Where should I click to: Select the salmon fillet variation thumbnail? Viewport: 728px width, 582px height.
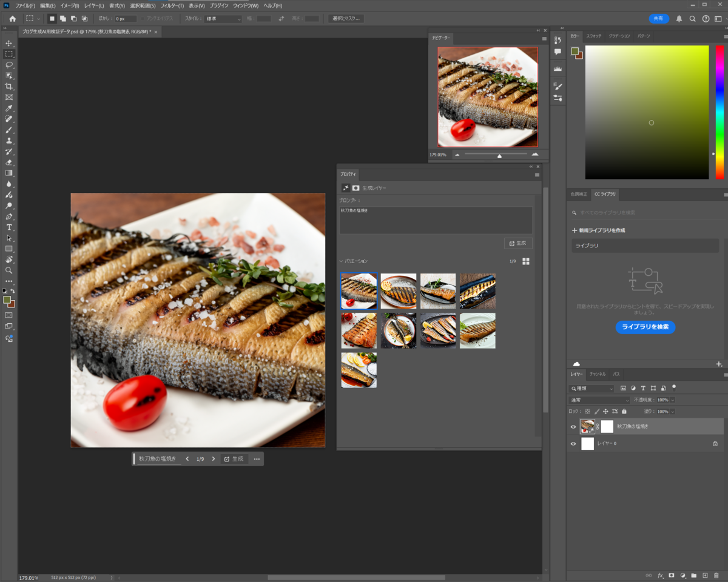[359, 330]
